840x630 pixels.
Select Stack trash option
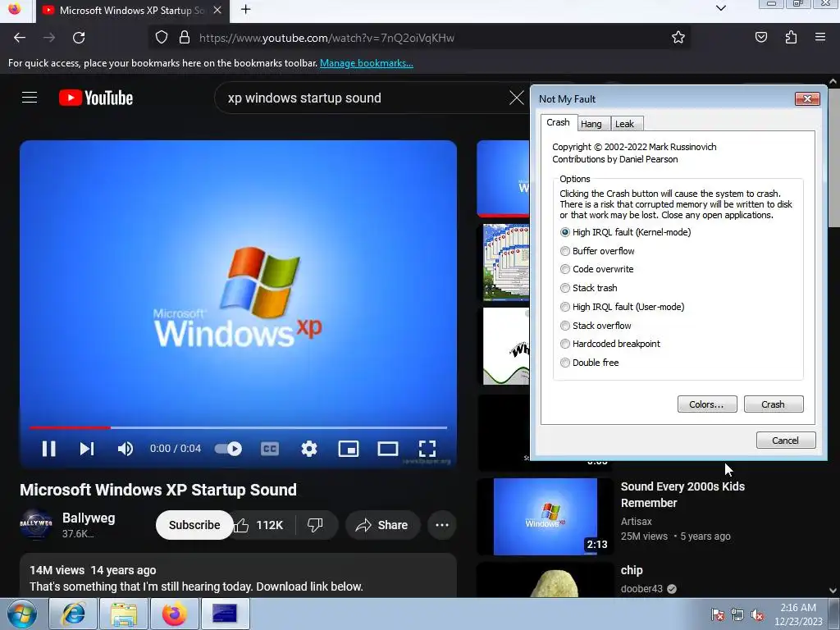coord(588,288)
